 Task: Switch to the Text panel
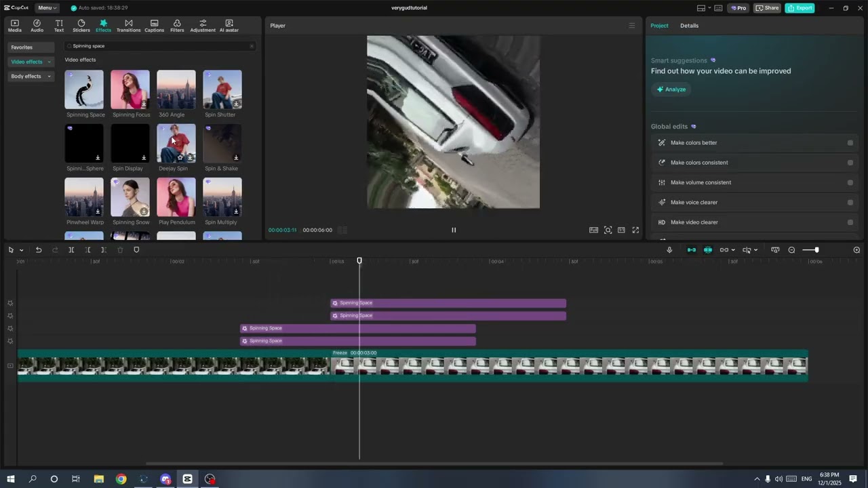[x=59, y=26]
